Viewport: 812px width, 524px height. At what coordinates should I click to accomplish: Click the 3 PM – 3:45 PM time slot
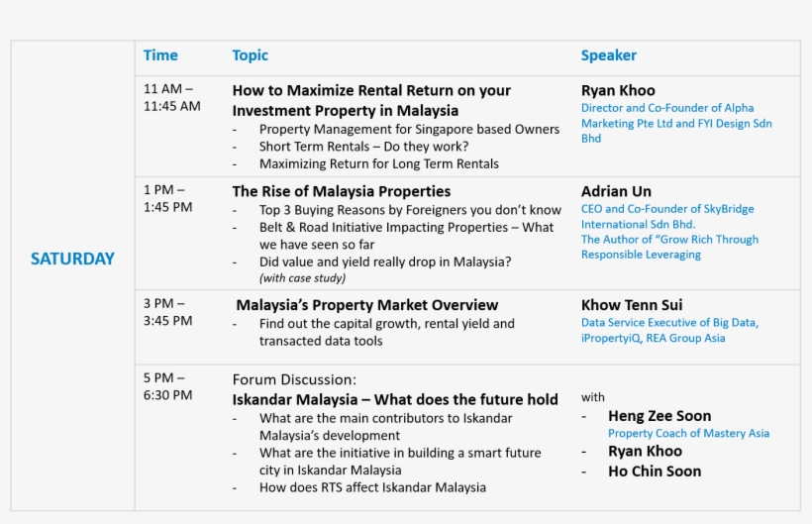pyautogui.click(x=168, y=313)
